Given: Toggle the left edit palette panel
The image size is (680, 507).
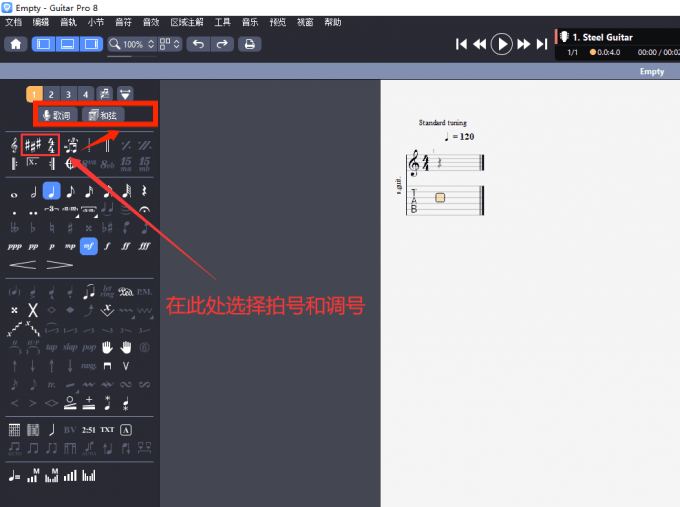Looking at the screenshot, I should [44, 44].
